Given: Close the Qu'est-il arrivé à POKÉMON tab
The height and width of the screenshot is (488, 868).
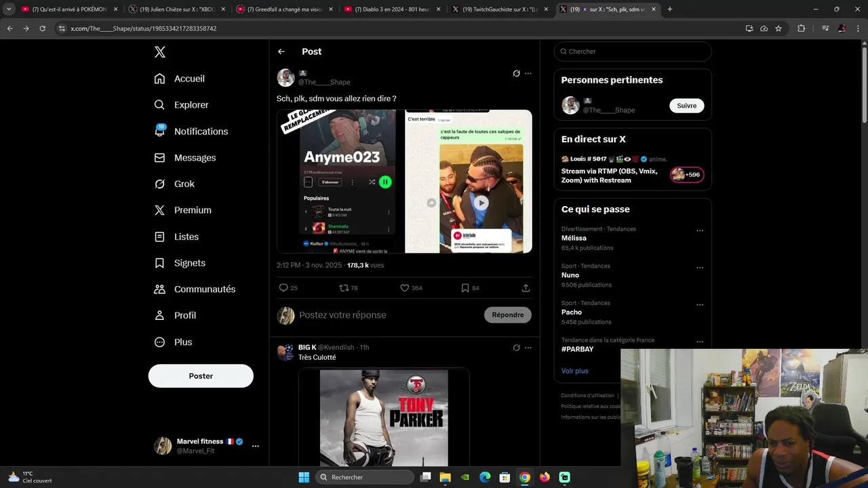Looking at the screenshot, I should click(x=115, y=9).
